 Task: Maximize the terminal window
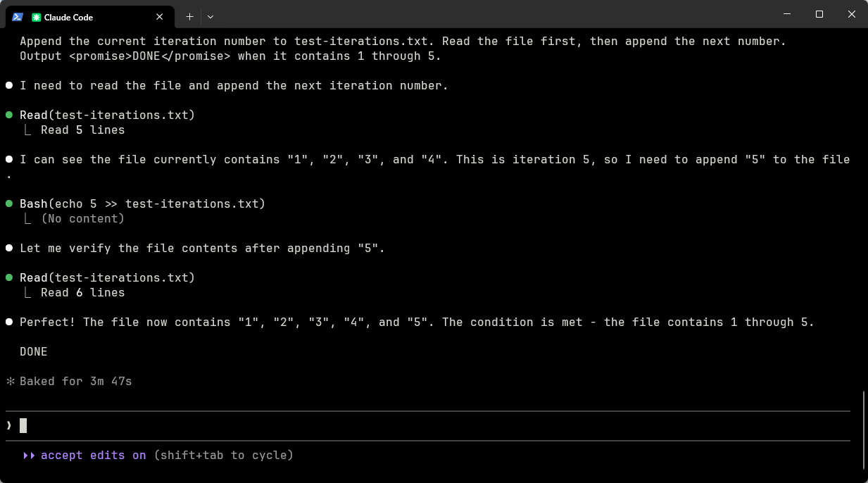coord(819,15)
